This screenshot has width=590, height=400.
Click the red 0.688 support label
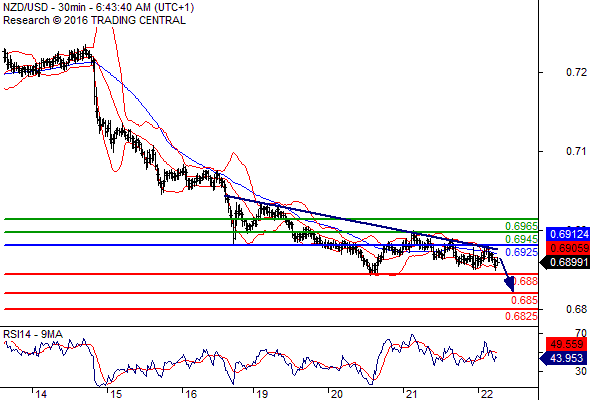[525, 281]
